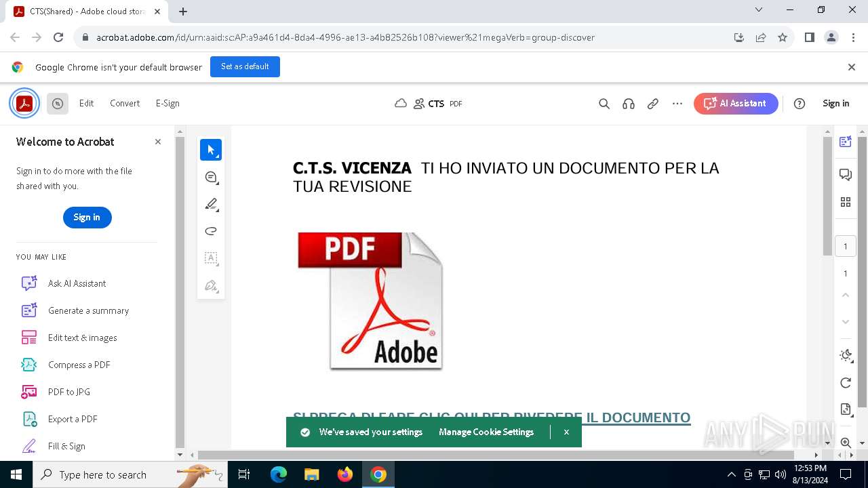Open the Chrome three-dot menu

click(853, 37)
